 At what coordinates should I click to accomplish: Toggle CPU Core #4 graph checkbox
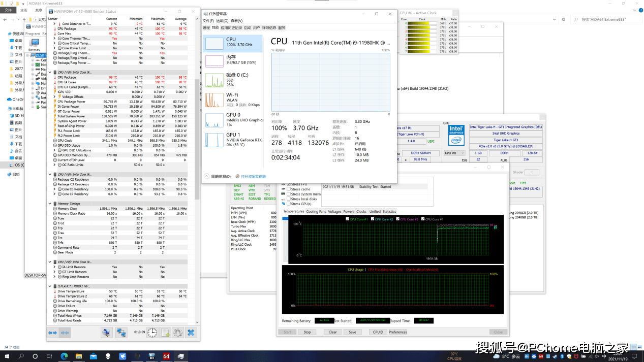click(x=422, y=219)
